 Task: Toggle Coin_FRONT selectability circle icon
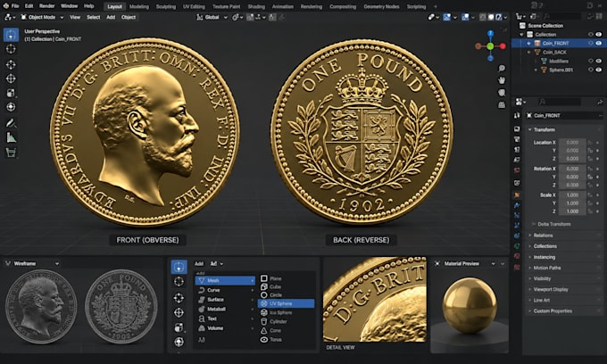click(x=591, y=44)
